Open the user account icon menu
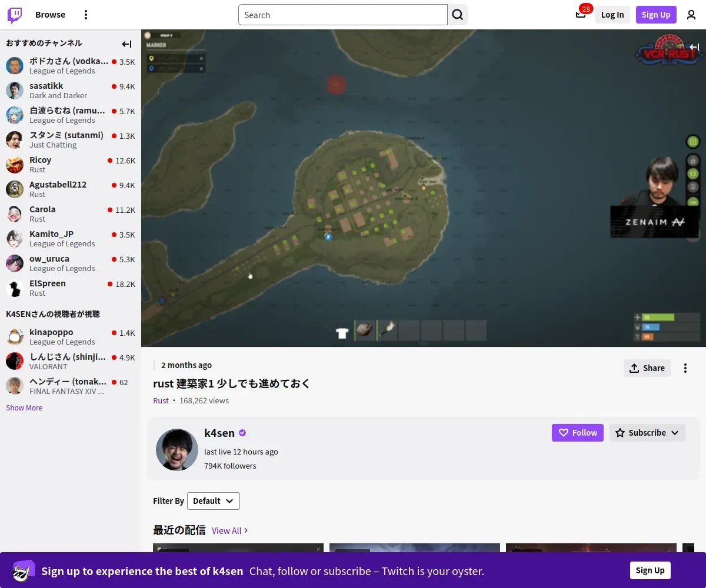Image resolution: width=706 pixels, height=588 pixels. point(691,15)
